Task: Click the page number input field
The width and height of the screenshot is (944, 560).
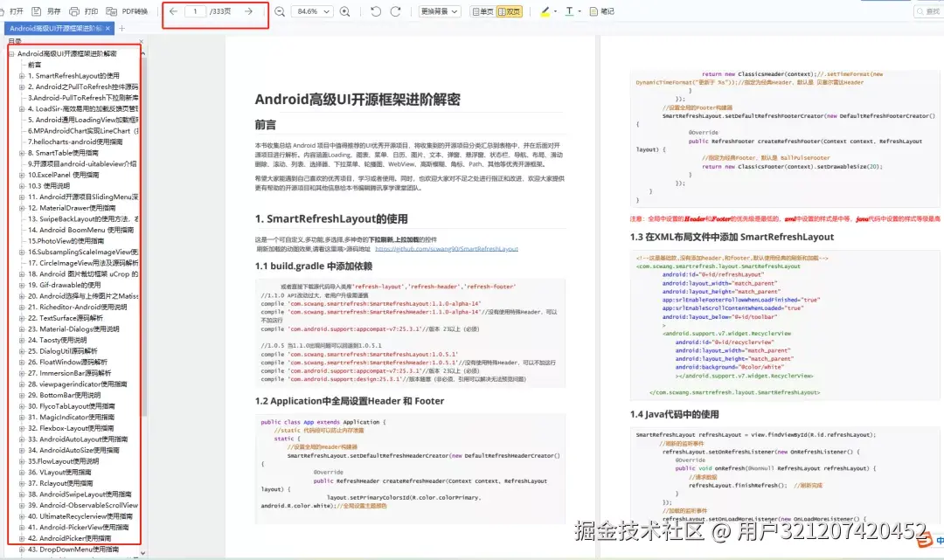Action: [x=195, y=11]
